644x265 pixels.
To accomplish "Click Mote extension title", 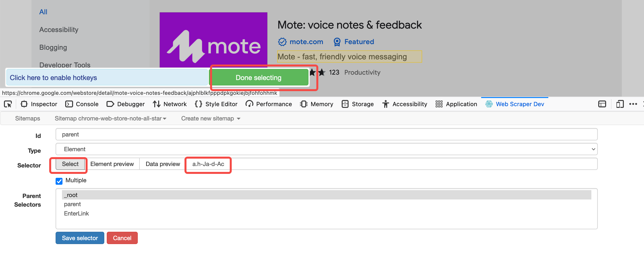I will (350, 25).
